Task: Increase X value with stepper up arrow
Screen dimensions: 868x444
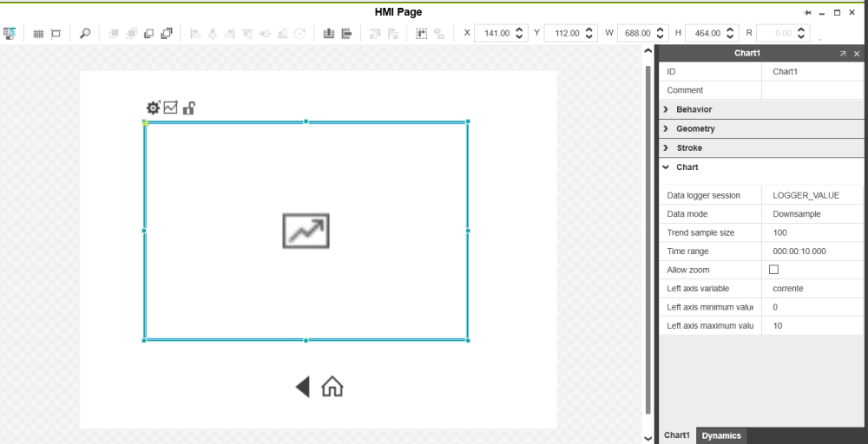Action: [x=519, y=29]
